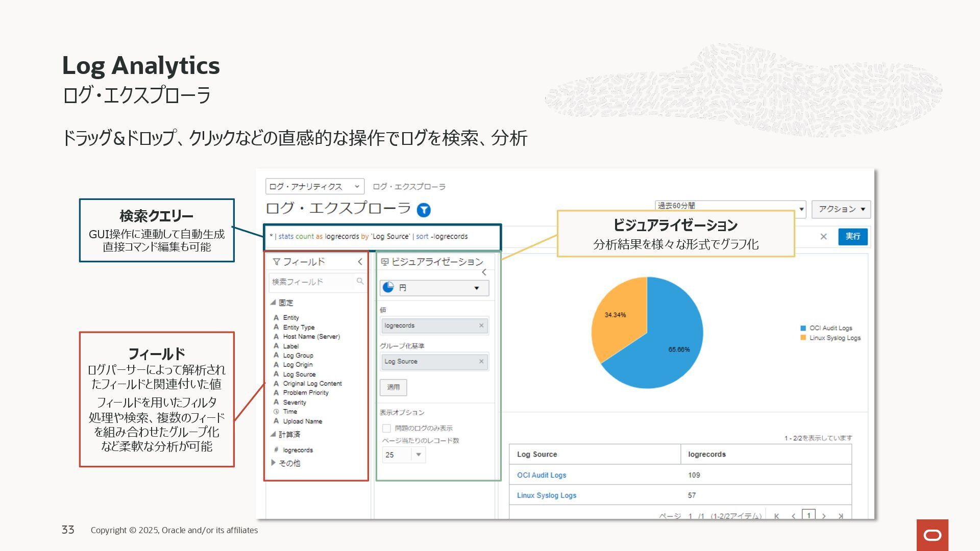Open the OCI Audit Logs link
This screenshot has height=551, width=980.
point(542,475)
